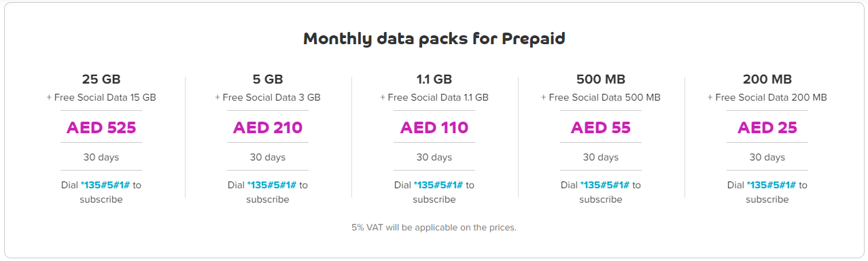Click the Monthly data packs for Prepaid heading
Viewport: 868px width, 261px height.
[434, 39]
